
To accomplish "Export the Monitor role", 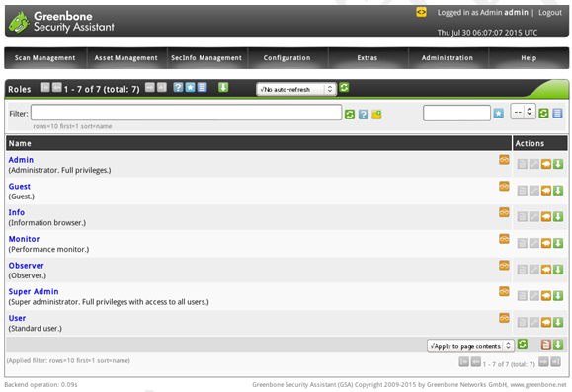I will click(558, 243).
